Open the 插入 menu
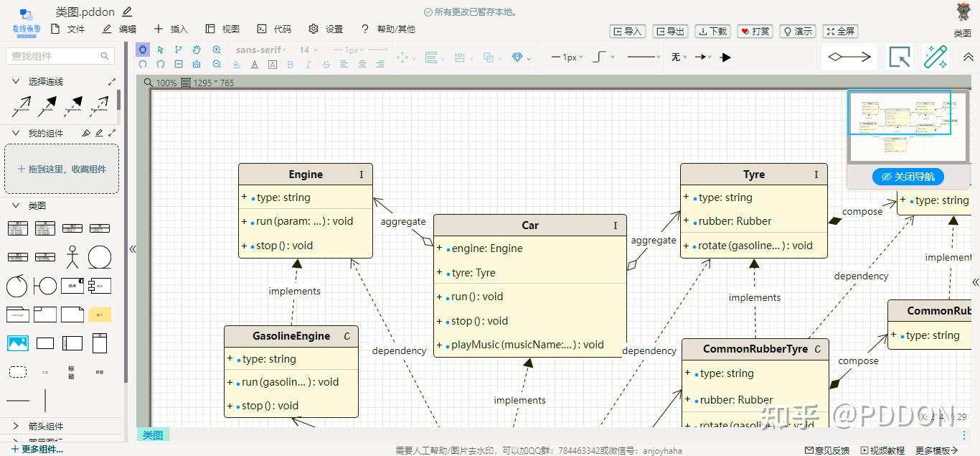The width and height of the screenshot is (980, 456). (171, 29)
